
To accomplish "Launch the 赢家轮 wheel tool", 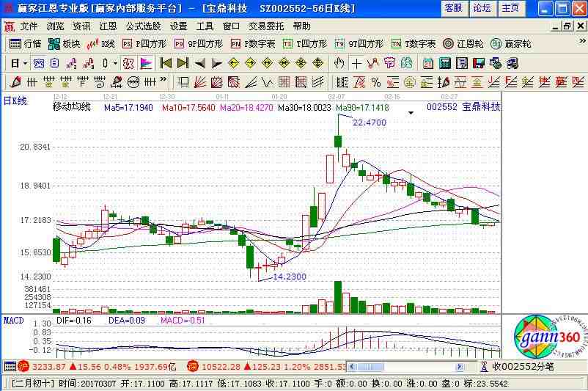I will coord(511,44).
